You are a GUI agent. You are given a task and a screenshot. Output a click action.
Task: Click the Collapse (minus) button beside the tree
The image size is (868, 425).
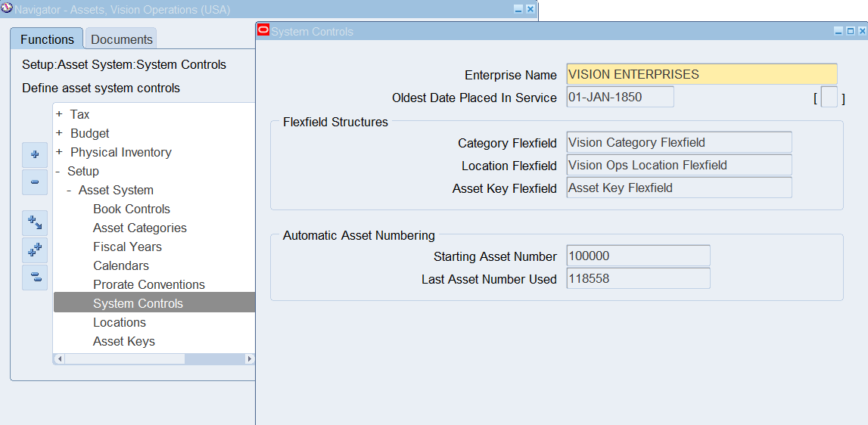pos(35,182)
